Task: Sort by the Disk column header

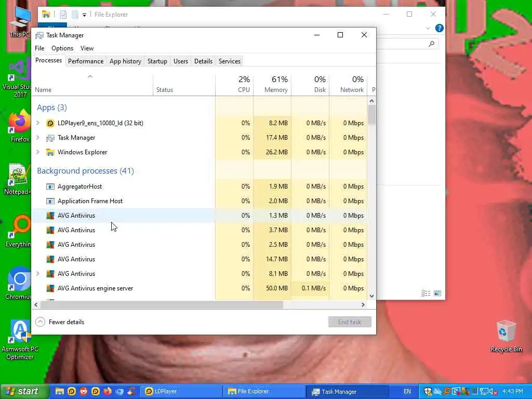Action: click(x=310, y=85)
